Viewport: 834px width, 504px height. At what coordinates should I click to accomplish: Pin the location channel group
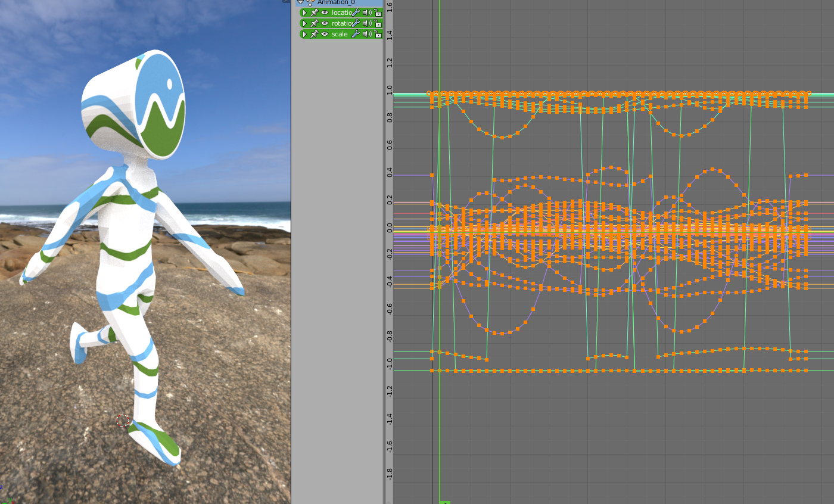click(x=314, y=13)
